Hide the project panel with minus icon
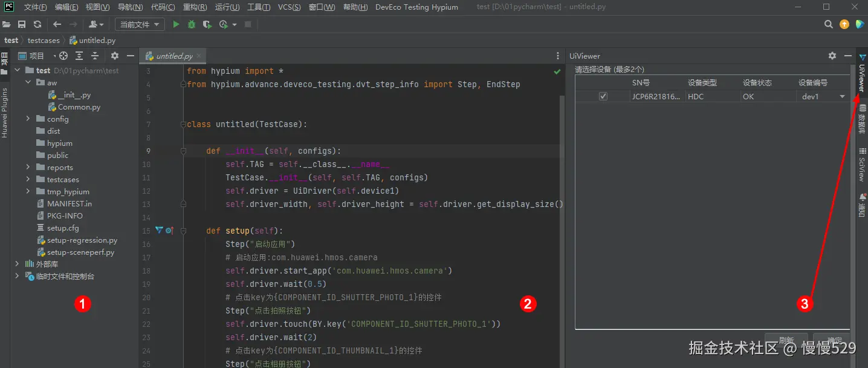 coord(130,56)
